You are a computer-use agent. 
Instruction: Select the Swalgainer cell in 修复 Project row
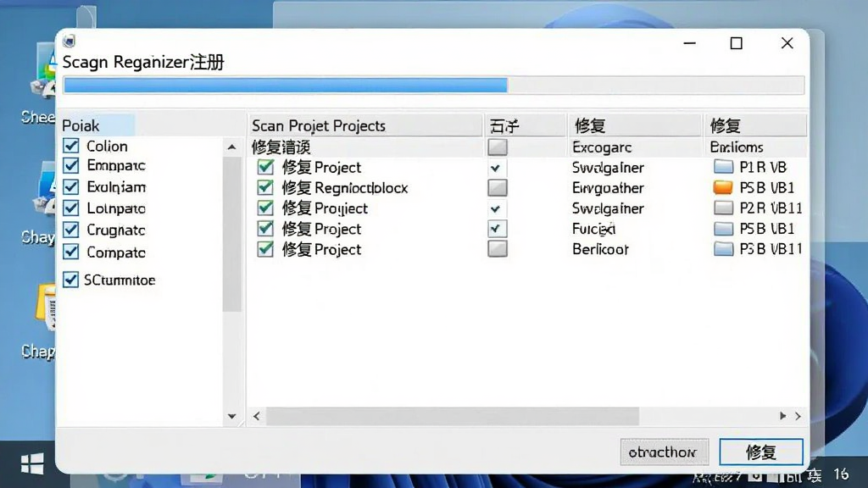(608, 167)
